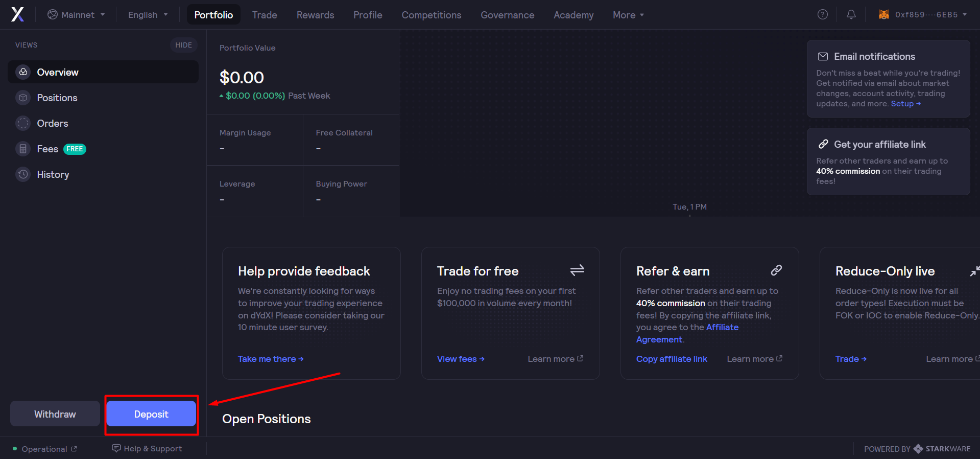The height and width of the screenshot is (459, 980).
Task: Click the Free Collateral label
Action: pos(344,133)
